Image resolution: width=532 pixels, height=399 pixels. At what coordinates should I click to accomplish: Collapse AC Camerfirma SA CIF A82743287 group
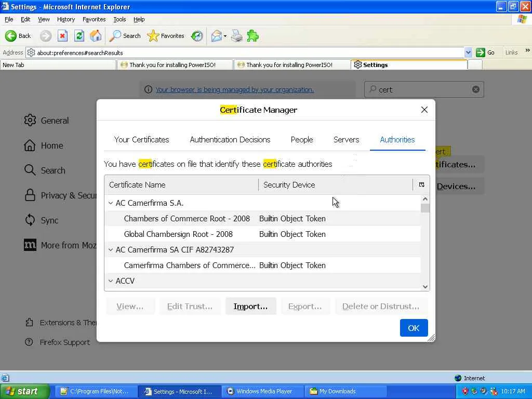[111, 250]
